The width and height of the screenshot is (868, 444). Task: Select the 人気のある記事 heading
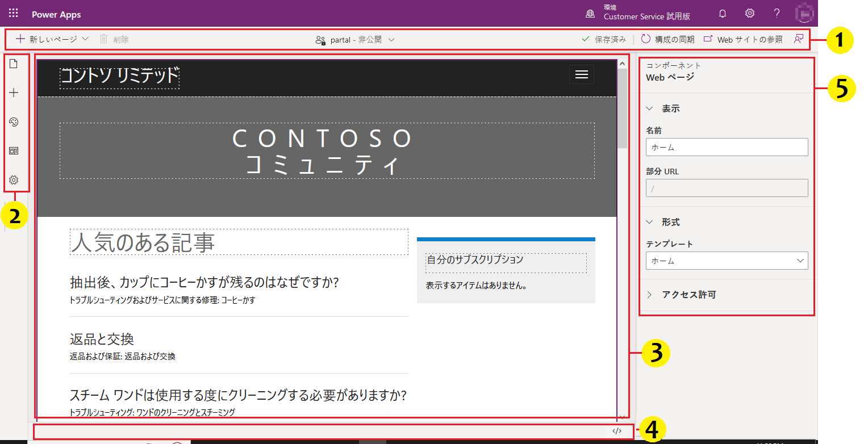pos(239,242)
